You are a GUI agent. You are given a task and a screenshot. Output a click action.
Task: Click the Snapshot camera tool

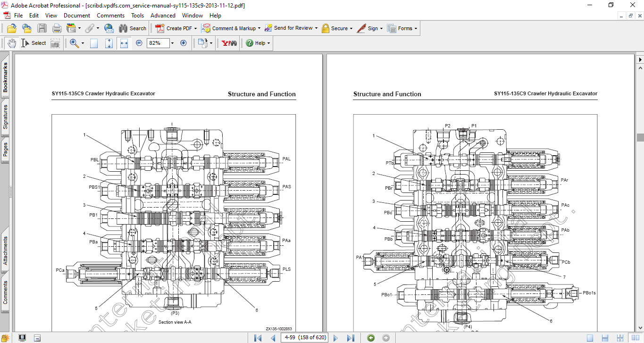(55, 43)
